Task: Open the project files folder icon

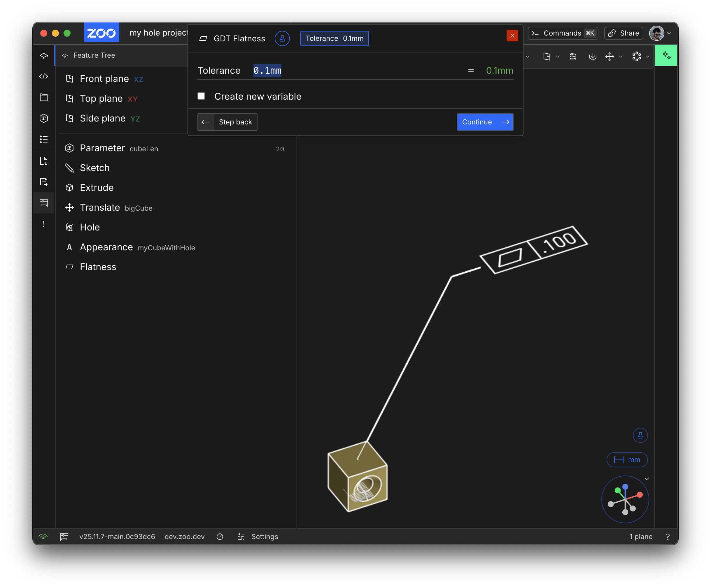Action: (x=44, y=97)
